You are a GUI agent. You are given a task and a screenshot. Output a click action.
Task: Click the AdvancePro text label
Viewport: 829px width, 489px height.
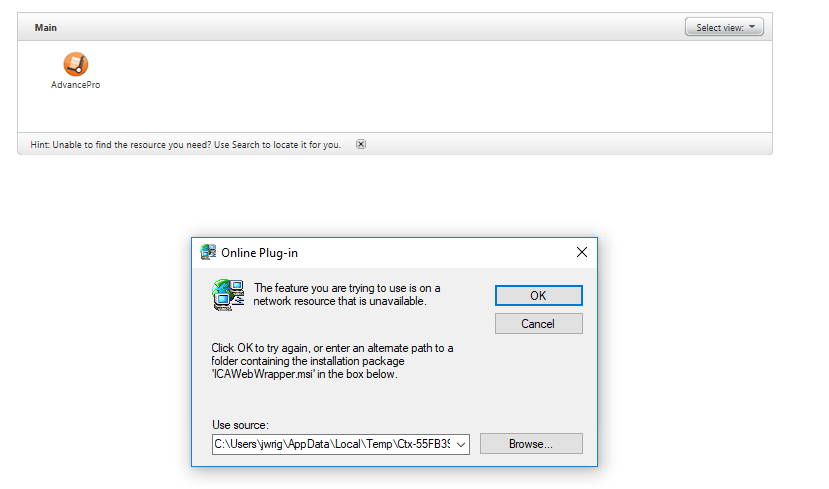point(76,86)
